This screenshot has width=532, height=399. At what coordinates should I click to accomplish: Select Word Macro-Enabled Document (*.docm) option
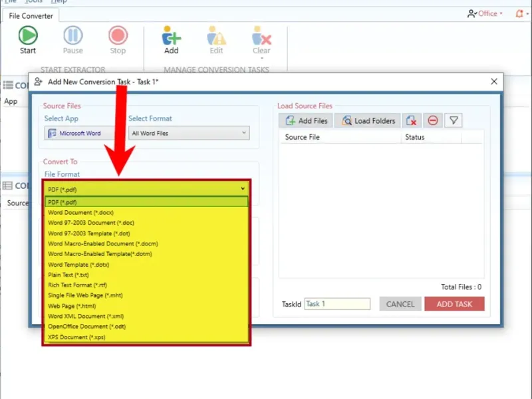tap(146, 244)
